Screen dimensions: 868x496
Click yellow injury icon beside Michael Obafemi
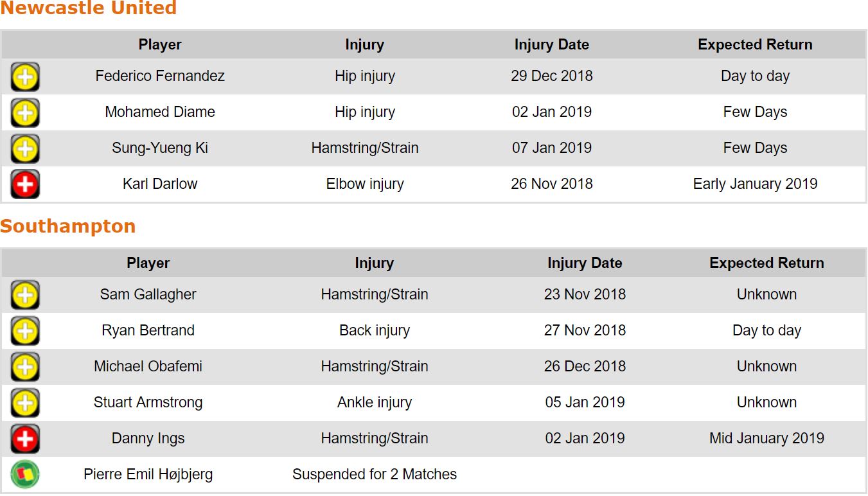(x=25, y=368)
